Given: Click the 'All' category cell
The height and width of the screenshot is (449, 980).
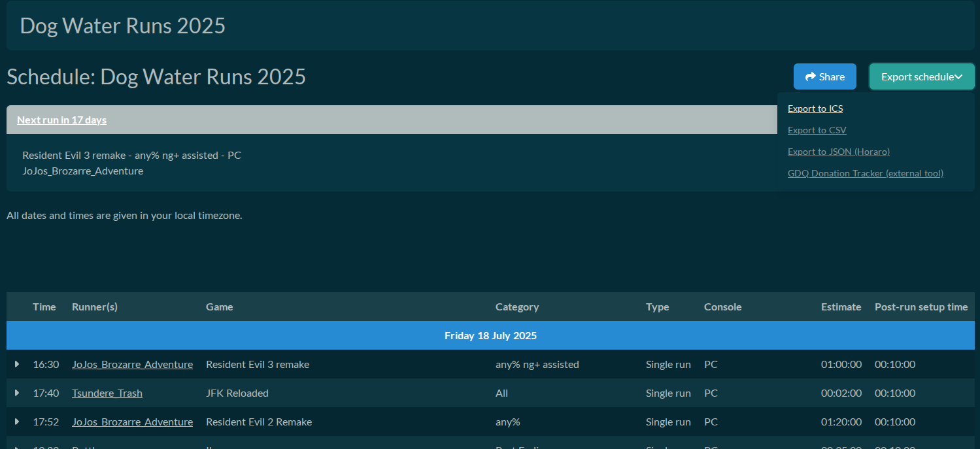Looking at the screenshot, I should coord(501,393).
